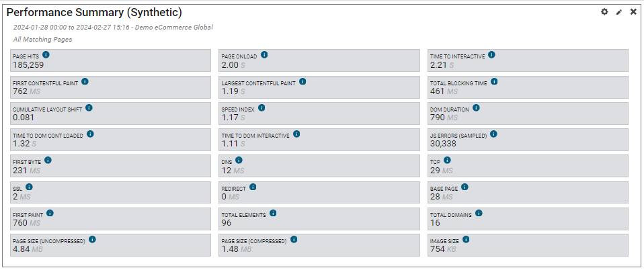Click the First Byte info icon
The image size is (644, 272).
coord(48,160)
